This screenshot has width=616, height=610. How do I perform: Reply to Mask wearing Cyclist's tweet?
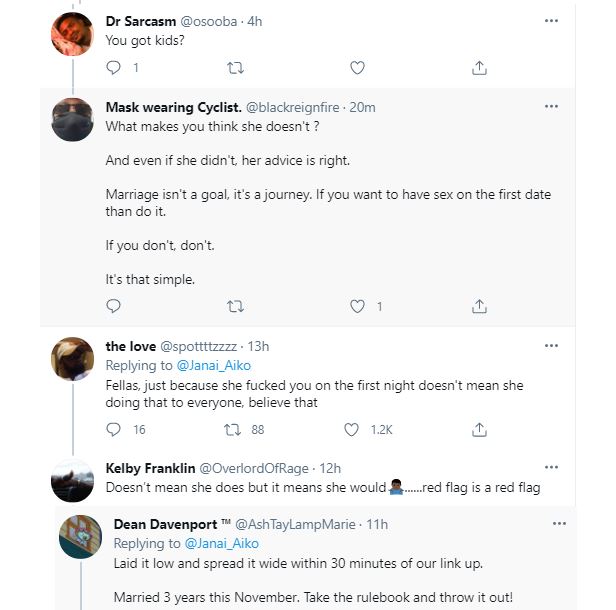tap(114, 306)
